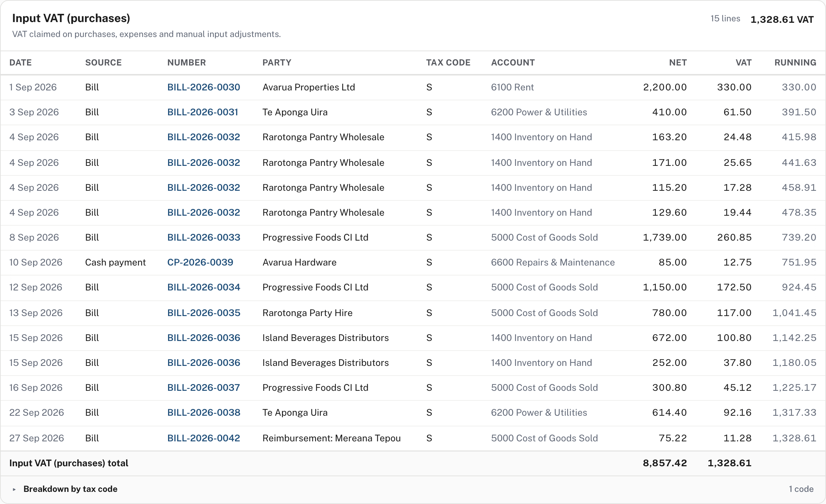Click the Input VAT (purchases) heading

(x=71, y=18)
